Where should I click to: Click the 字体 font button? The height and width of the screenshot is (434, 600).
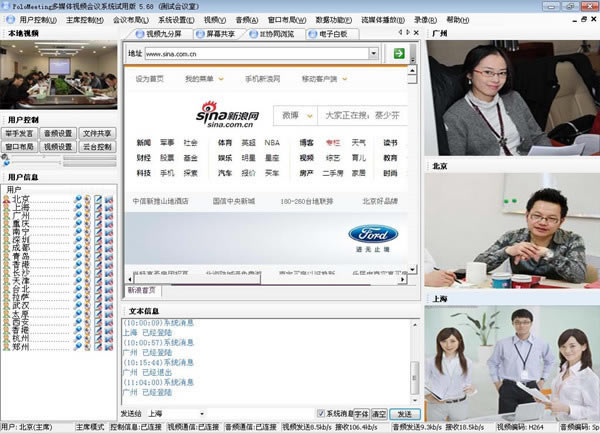point(361,414)
